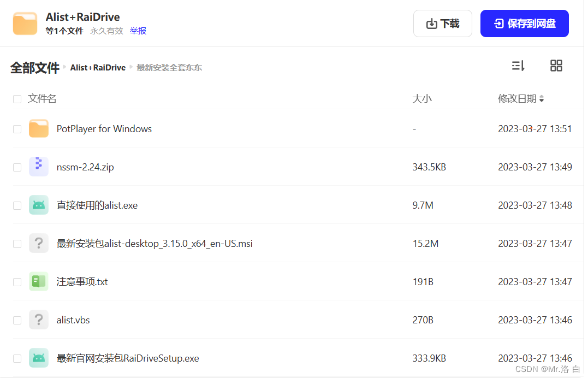
Task: Open the 全部文件 breadcrumb
Action: tap(34, 67)
